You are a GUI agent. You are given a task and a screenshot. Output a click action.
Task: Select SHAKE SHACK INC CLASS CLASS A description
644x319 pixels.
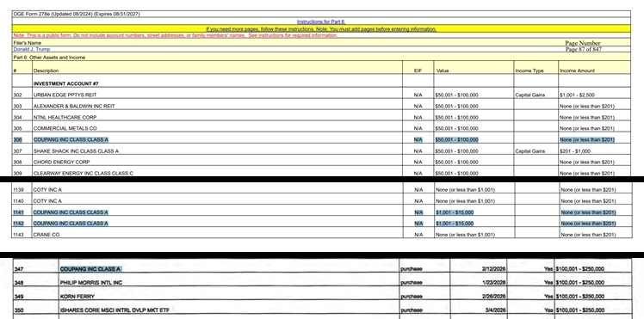[x=76, y=150]
